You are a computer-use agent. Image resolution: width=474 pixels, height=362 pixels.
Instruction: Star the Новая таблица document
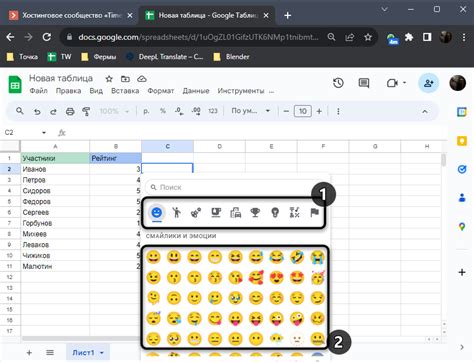point(109,79)
